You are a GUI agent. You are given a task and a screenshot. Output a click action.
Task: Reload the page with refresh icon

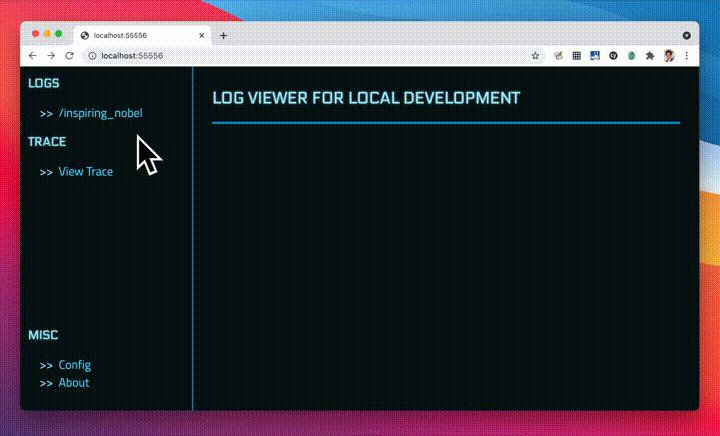pyautogui.click(x=69, y=56)
